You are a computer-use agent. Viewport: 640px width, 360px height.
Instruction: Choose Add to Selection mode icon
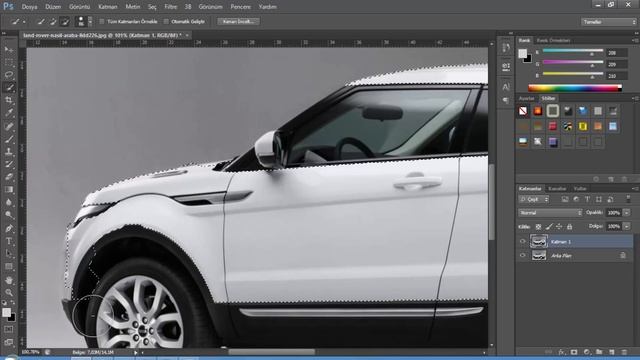(x=53, y=22)
